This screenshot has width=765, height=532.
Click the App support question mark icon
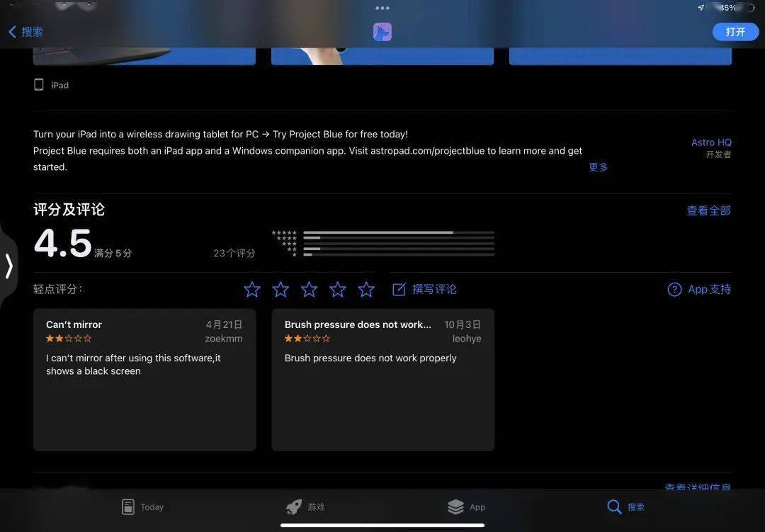click(x=674, y=289)
